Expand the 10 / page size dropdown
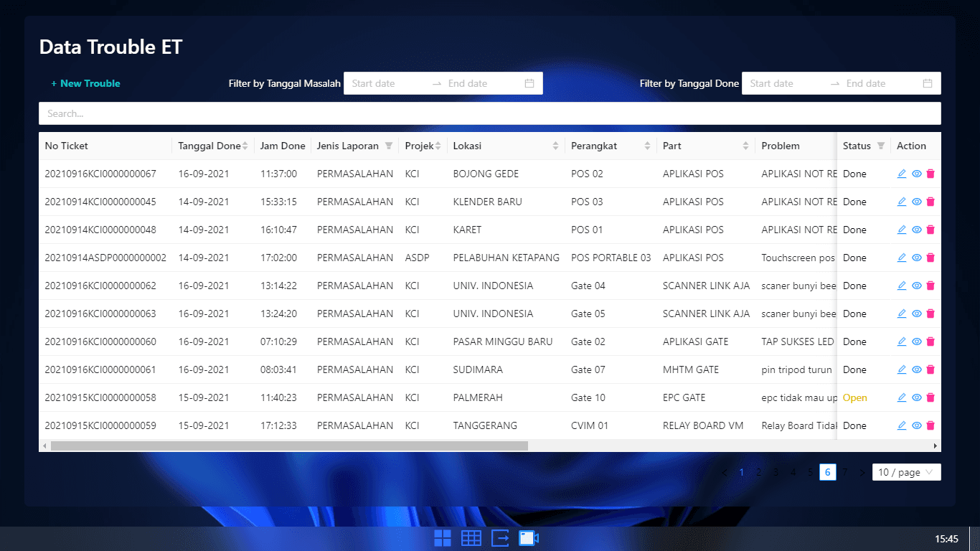 coord(906,472)
